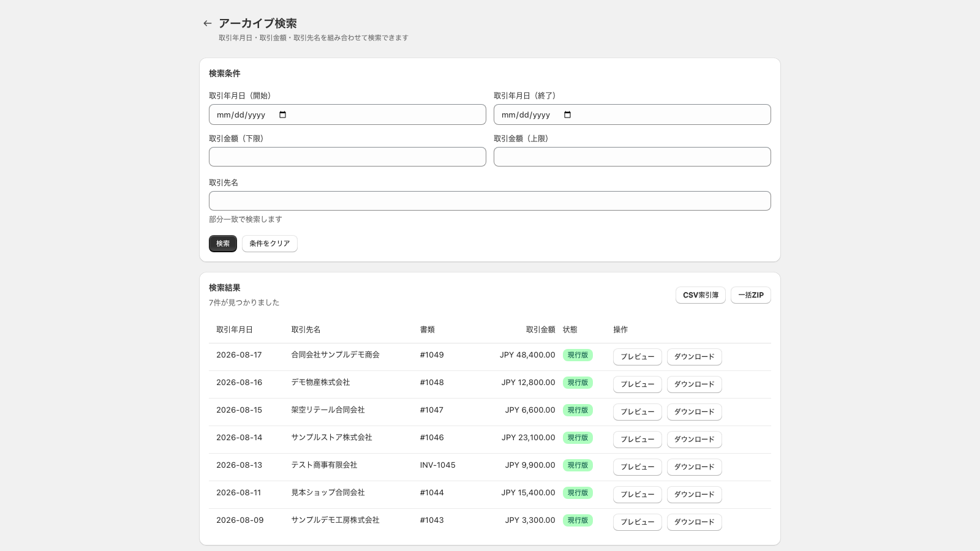Download document #1047
This screenshot has width=980, height=551.
695,412
